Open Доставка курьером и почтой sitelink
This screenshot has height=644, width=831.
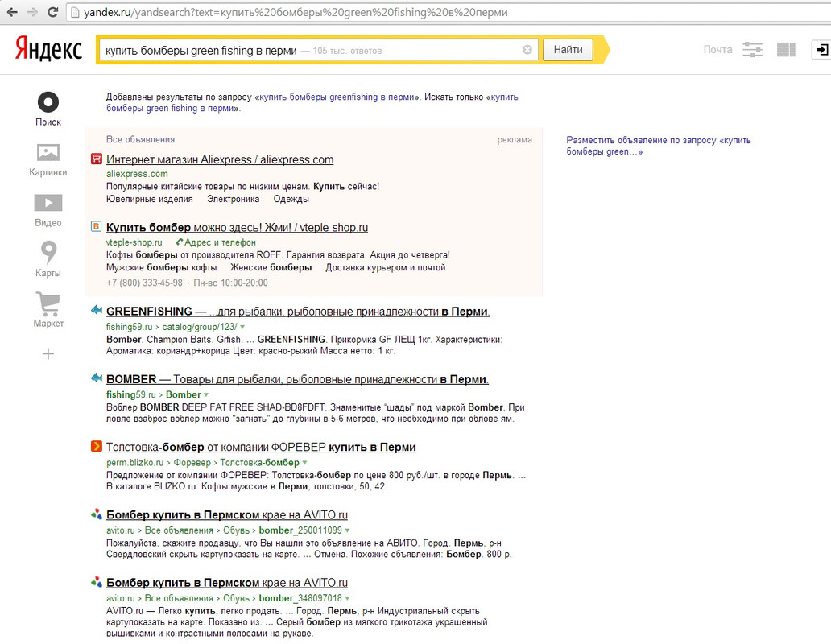pos(385,267)
